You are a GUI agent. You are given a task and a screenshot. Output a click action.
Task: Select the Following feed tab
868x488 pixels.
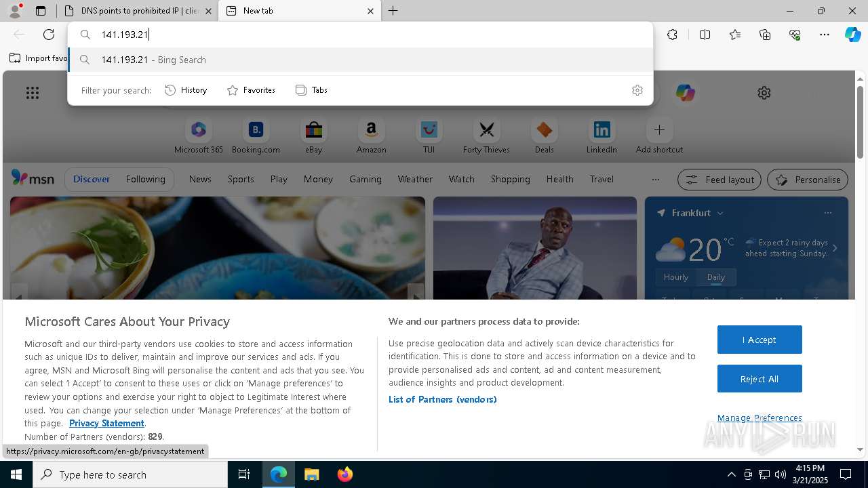coord(145,179)
